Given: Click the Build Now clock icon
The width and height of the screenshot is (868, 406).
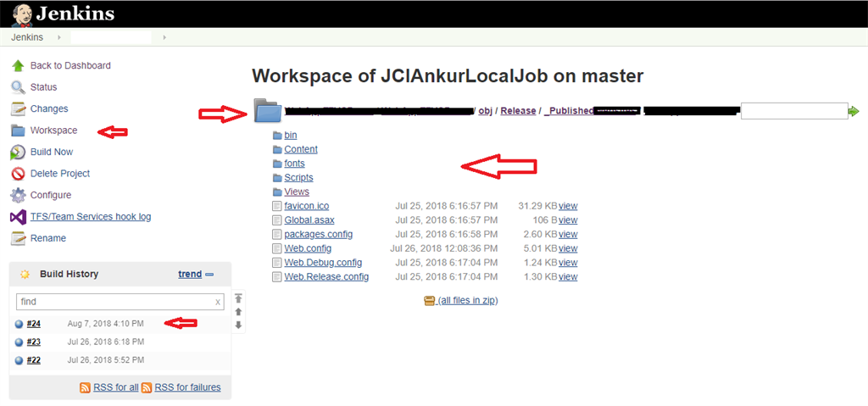Looking at the screenshot, I should coord(19,153).
